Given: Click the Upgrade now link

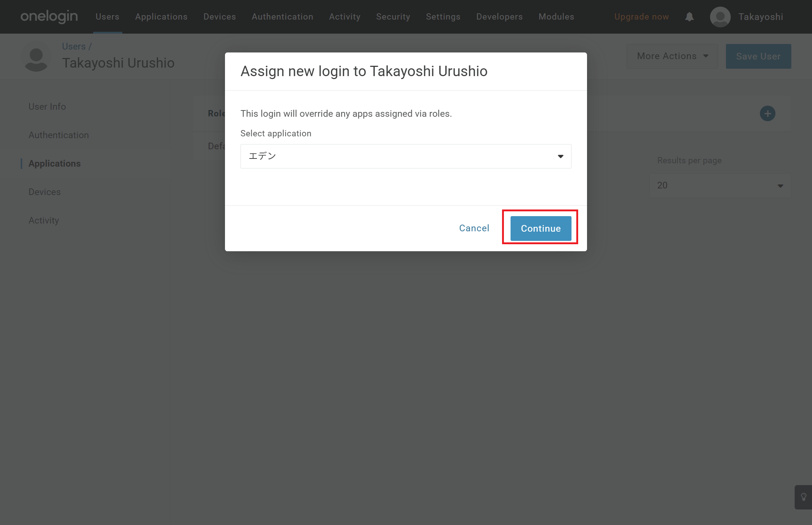Looking at the screenshot, I should [x=641, y=17].
